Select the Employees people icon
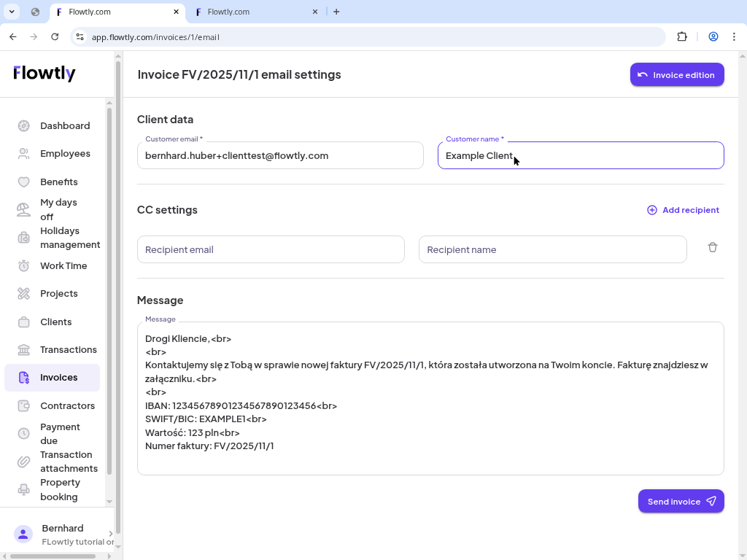The image size is (747, 560). click(23, 153)
